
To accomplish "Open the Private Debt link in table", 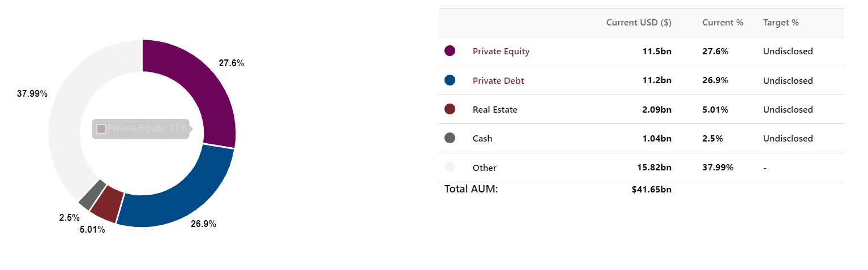I will 498,81.
